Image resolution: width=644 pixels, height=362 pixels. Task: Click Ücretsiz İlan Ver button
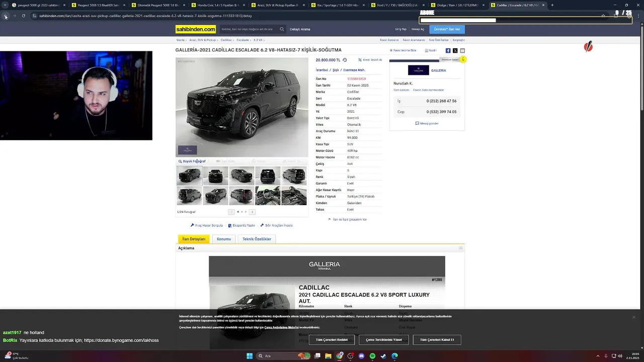click(x=447, y=29)
